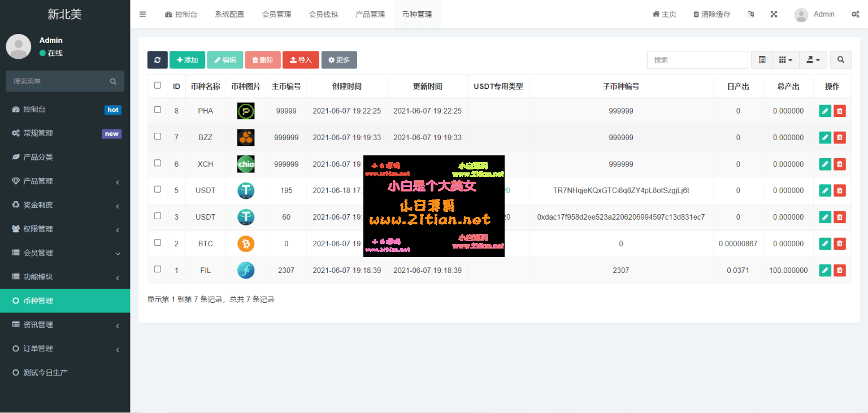This screenshot has height=413, width=868.
Task: Click the hamburger menu toggle icon
Action: click(142, 14)
